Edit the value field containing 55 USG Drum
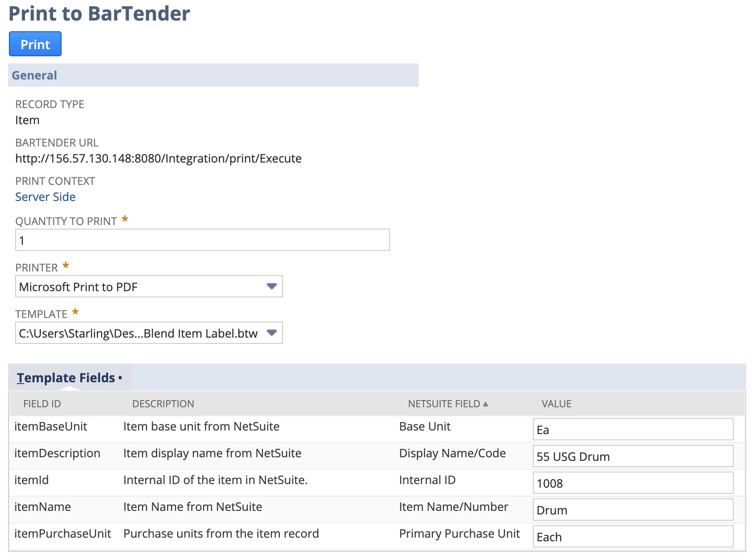 (x=632, y=456)
